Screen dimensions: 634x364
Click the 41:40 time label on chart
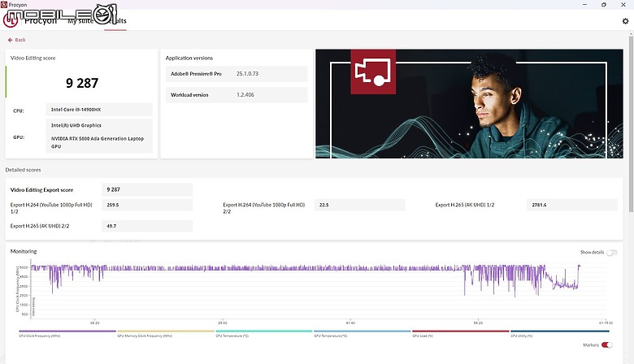tap(350, 323)
